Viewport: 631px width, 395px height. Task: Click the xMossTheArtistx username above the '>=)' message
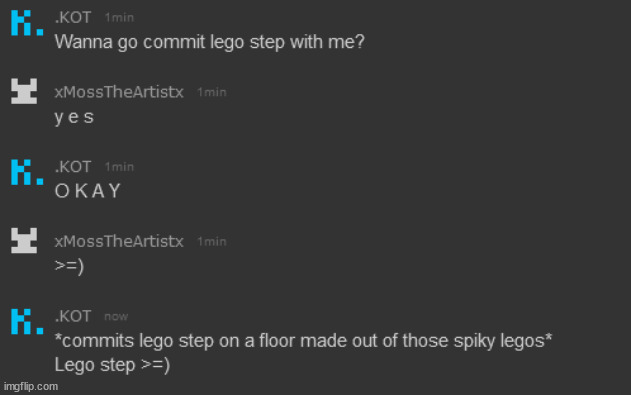coord(119,241)
